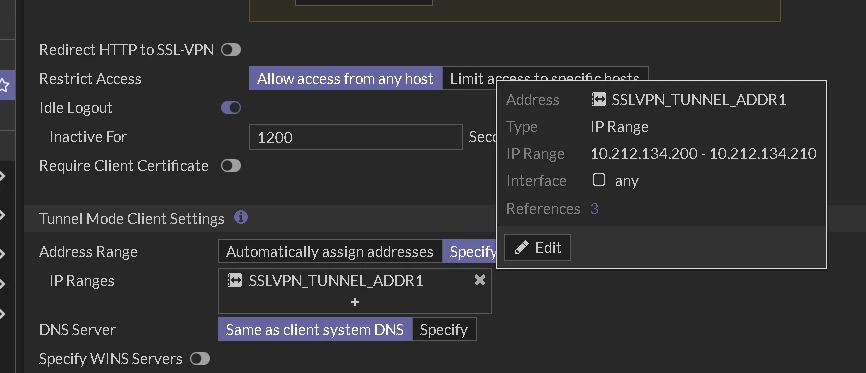Add an IP range with plus icon
The width and height of the screenshot is (866, 373).
pyautogui.click(x=355, y=302)
